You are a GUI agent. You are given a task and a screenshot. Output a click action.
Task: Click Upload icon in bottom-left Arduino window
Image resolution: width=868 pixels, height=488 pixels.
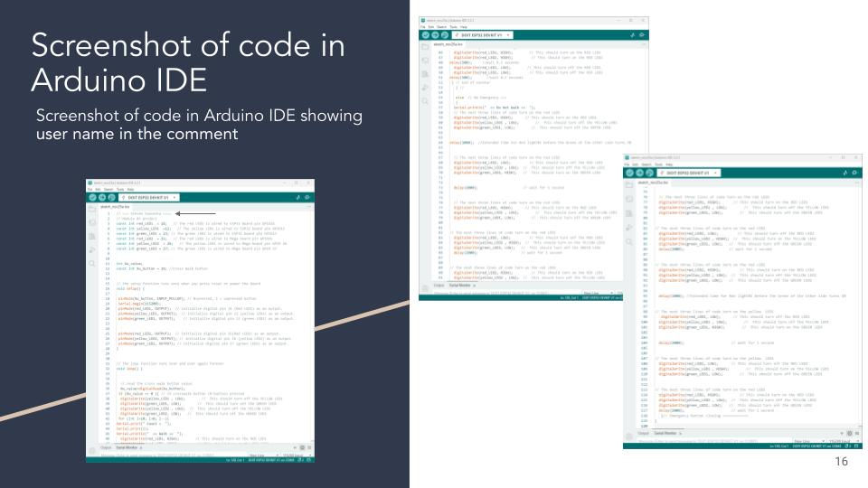click(102, 198)
